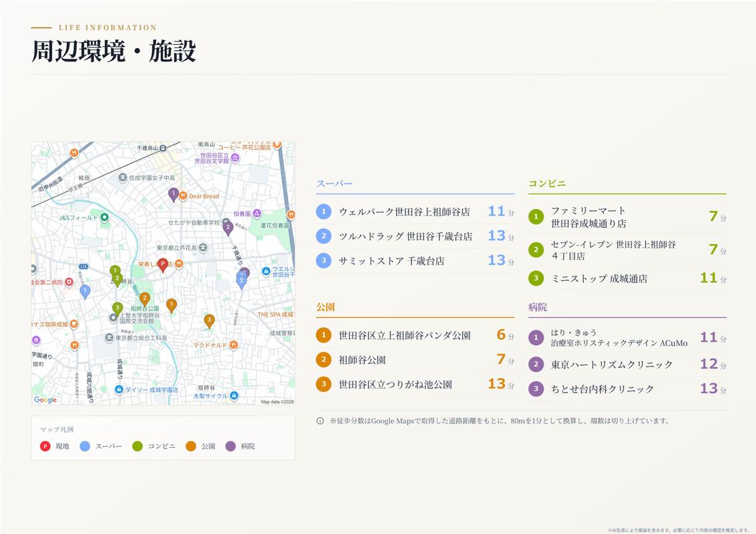Select the Chitose-Karasuyama station icon

tap(164, 148)
